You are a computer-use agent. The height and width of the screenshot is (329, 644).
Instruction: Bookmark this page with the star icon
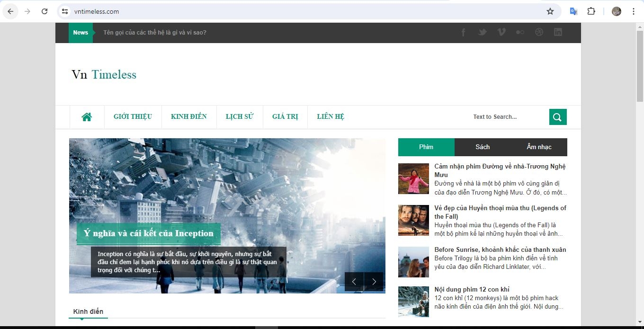550,11
